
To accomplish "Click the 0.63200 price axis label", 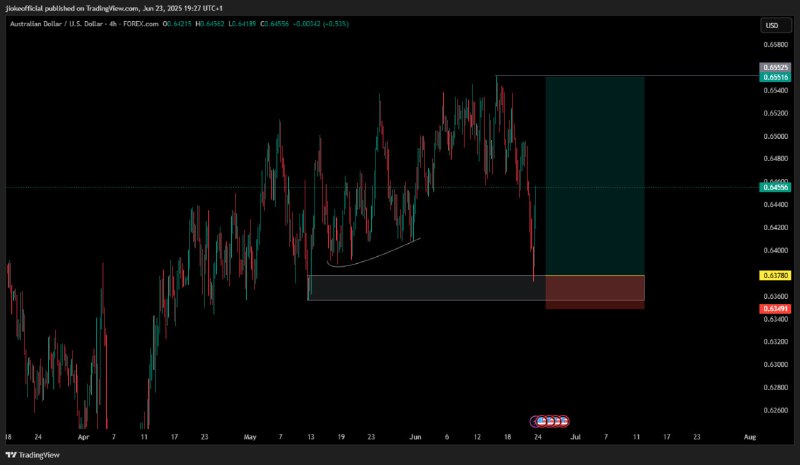I will pos(776,341).
